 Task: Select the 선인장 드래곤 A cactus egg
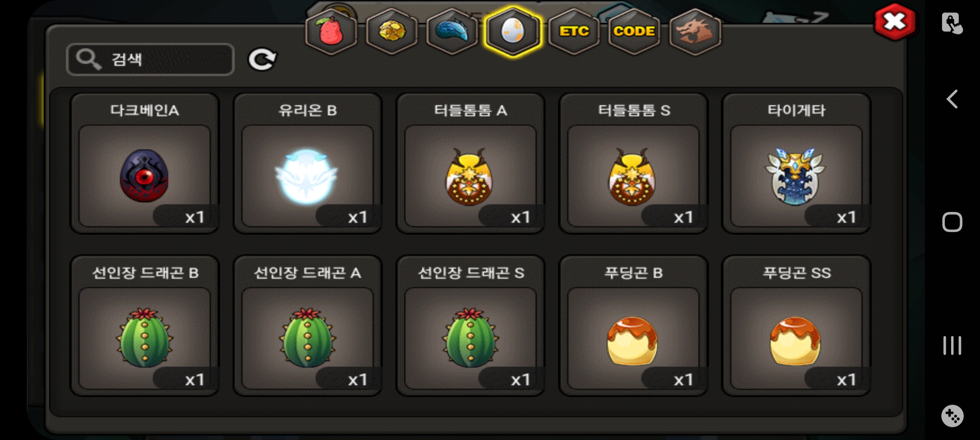point(308,326)
